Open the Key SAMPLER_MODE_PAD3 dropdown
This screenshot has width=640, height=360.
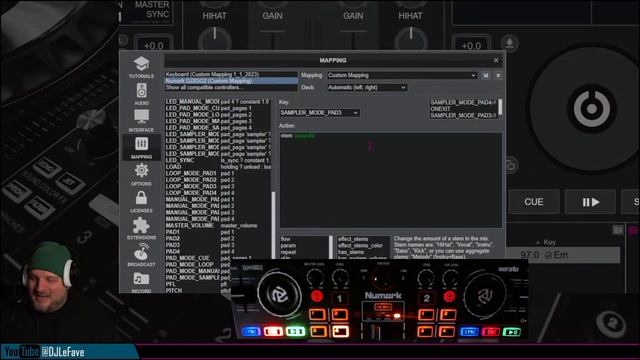(319, 113)
